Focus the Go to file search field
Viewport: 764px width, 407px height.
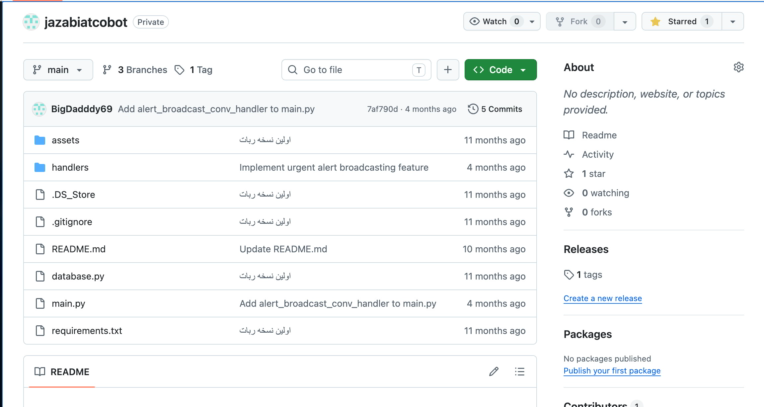tap(356, 70)
